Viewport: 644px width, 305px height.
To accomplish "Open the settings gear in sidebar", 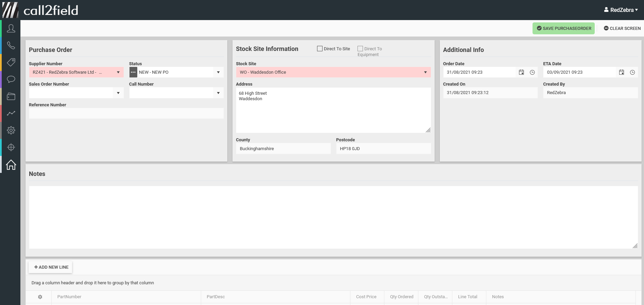I will 11,130.
